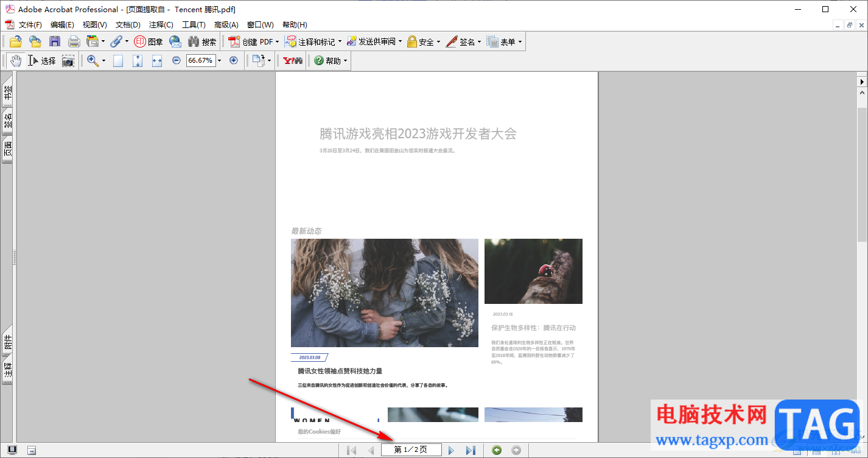Image resolution: width=868 pixels, height=458 pixels.
Task: Click the Organizer icon in the toolbar
Action: tap(93, 41)
